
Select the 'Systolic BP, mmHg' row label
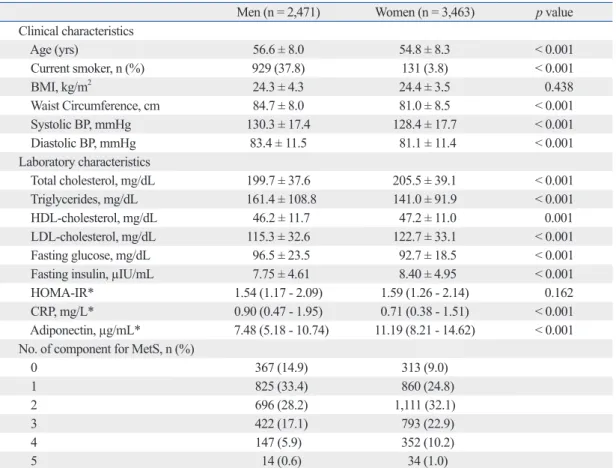point(81,125)
